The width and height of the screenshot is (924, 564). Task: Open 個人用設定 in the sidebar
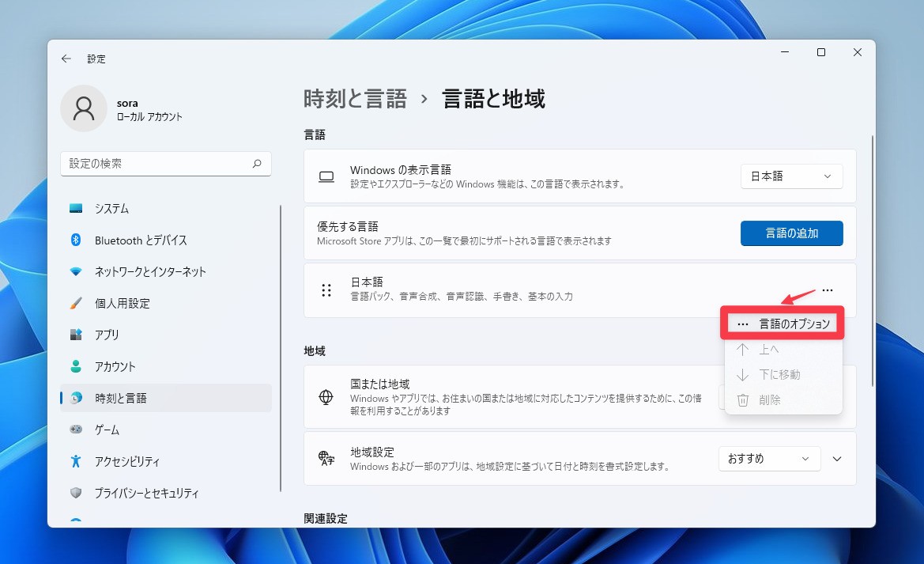[x=165, y=303]
